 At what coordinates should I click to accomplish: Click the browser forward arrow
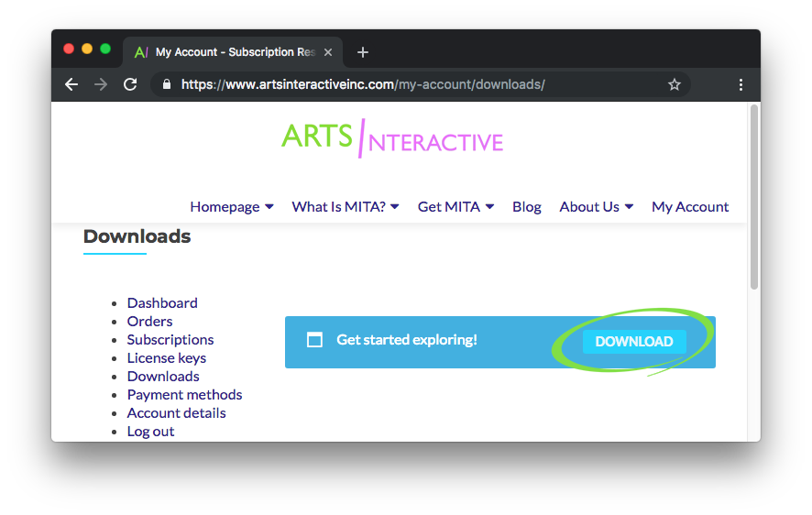(x=101, y=84)
